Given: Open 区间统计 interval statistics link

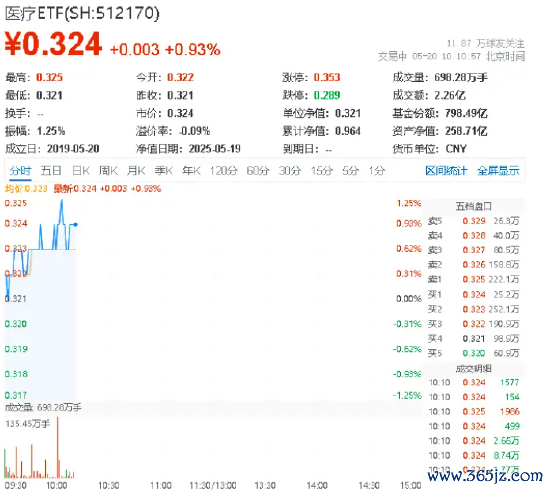Looking at the screenshot, I should point(446,171).
